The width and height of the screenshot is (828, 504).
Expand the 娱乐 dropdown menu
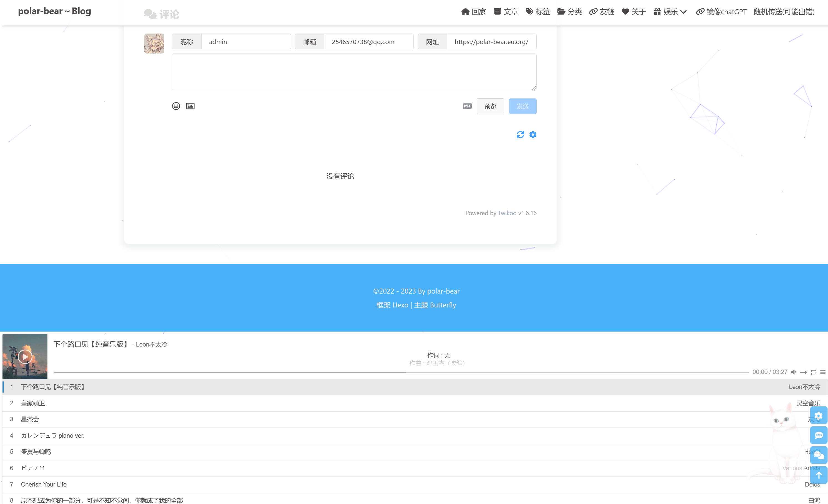point(670,12)
